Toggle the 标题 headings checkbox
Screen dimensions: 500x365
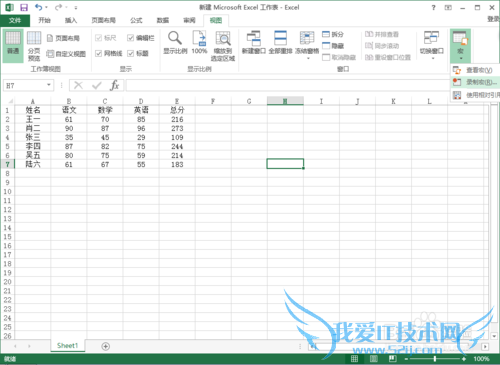point(130,53)
